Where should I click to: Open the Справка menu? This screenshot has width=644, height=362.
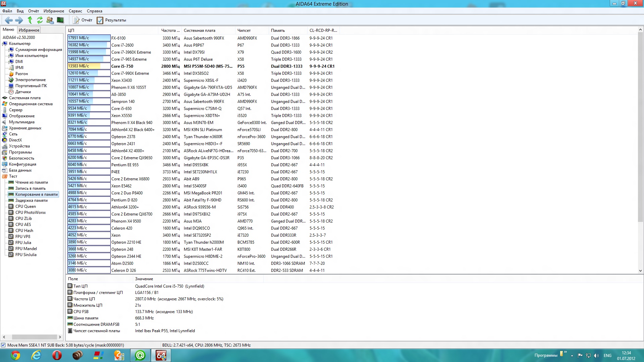coord(95,11)
